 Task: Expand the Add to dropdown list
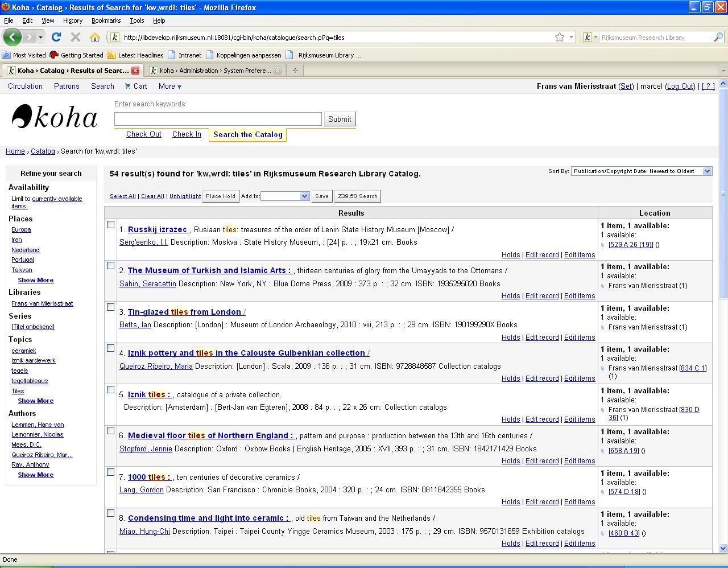coord(285,196)
